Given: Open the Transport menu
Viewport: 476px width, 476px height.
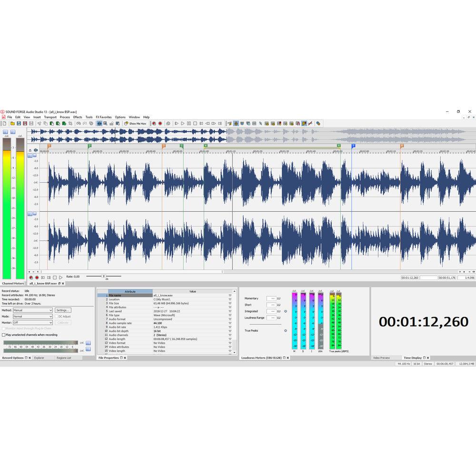Looking at the screenshot, I should [x=50, y=117].
